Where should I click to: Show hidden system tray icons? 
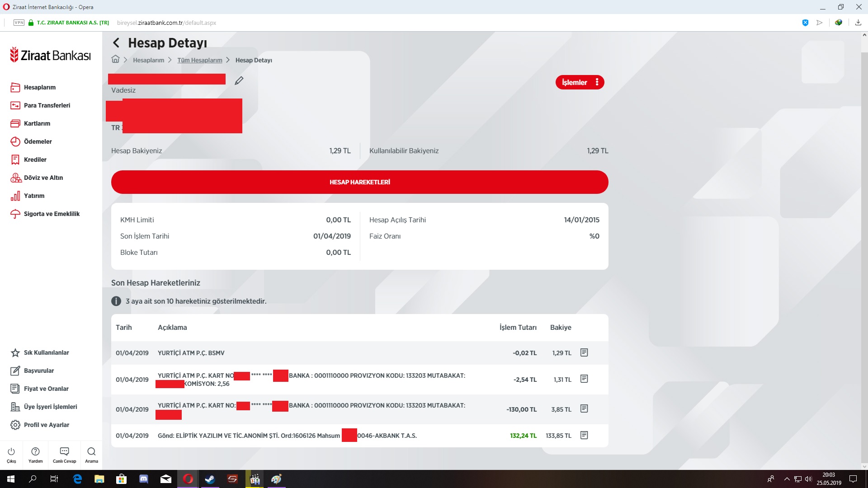787,479
